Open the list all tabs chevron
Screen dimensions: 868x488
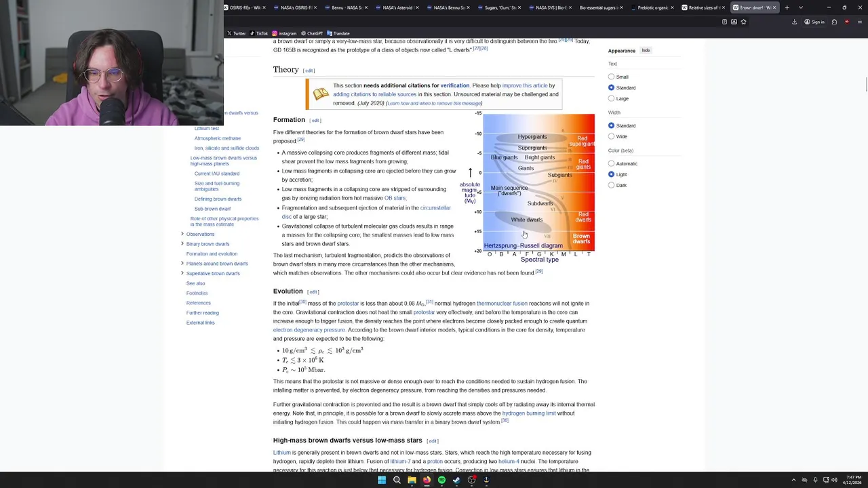(800, 7)
